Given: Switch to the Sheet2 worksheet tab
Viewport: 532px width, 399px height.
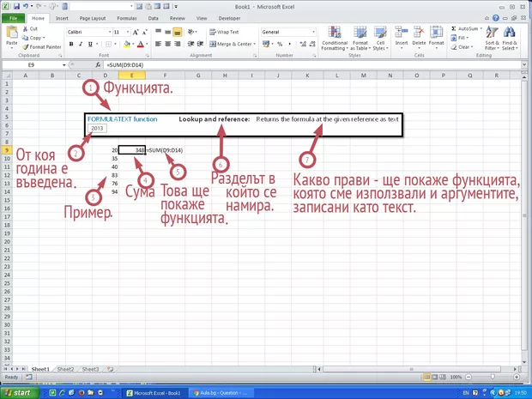Looking at the screenshot, I should tap(66, 369).
